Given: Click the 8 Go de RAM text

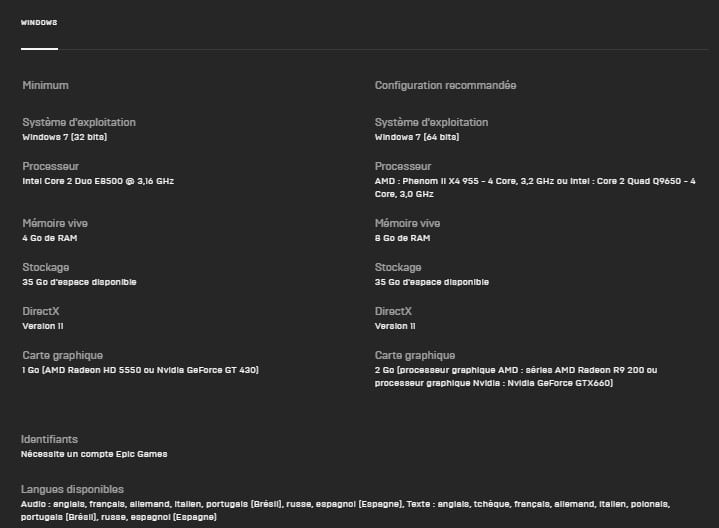Looking at the screenshot, I should 403,238.
